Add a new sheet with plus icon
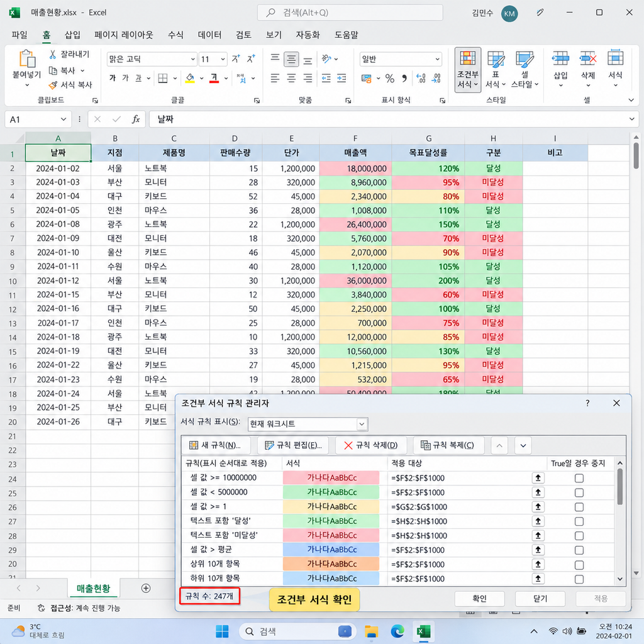Image resolution: width=644 pixels, height=644 pixels. point(146,588)
